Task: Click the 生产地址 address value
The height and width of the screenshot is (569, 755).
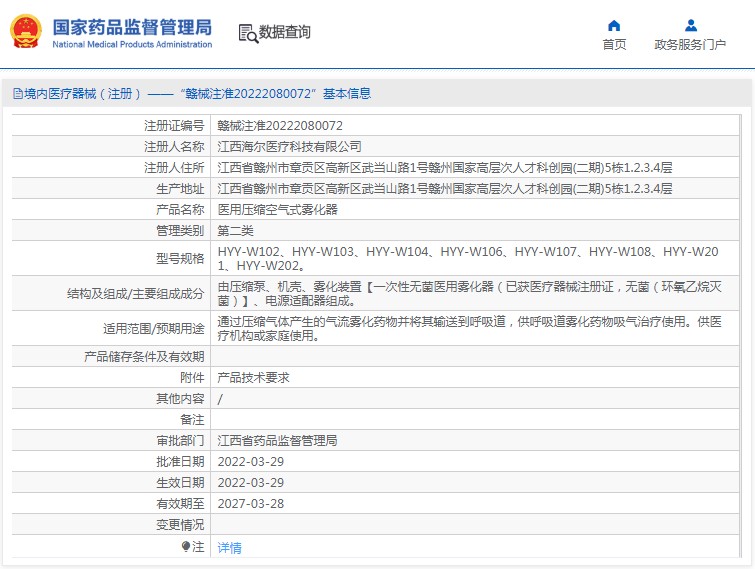Action: coord(444,189)
